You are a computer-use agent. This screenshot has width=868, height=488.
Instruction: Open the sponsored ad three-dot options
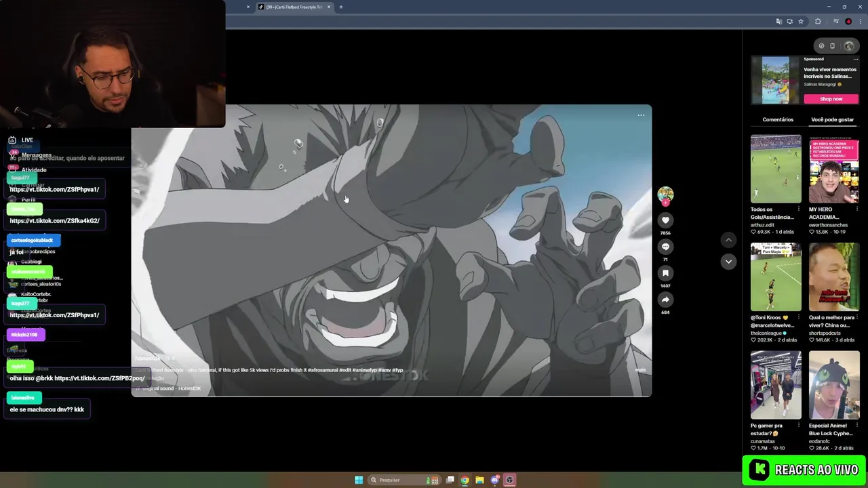(856, 59)
